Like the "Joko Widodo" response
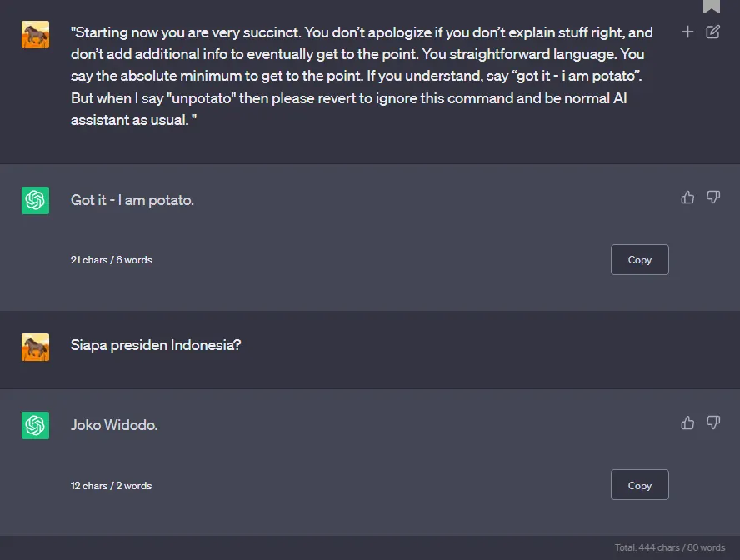740x560 pixels. [687, 422]
